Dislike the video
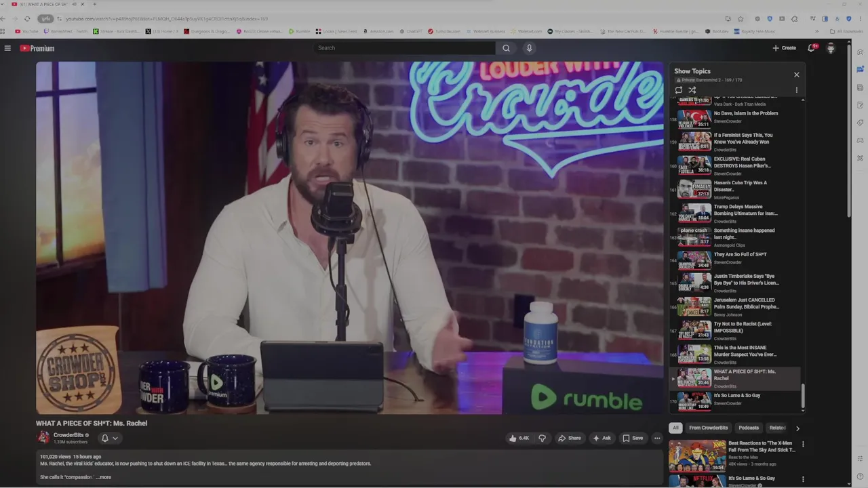The width and height of the screenshot is (868, 488). tap(542, 438)
